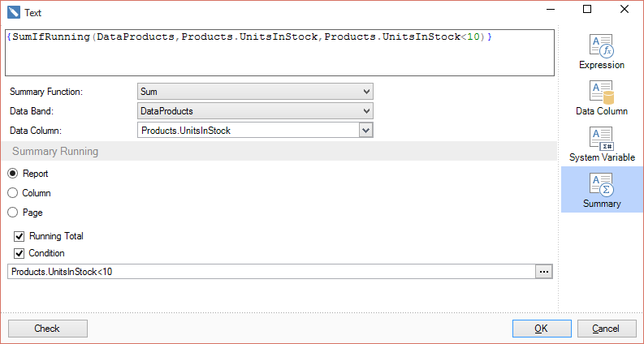
Task: Click the Check button
Action: point(48,329)
